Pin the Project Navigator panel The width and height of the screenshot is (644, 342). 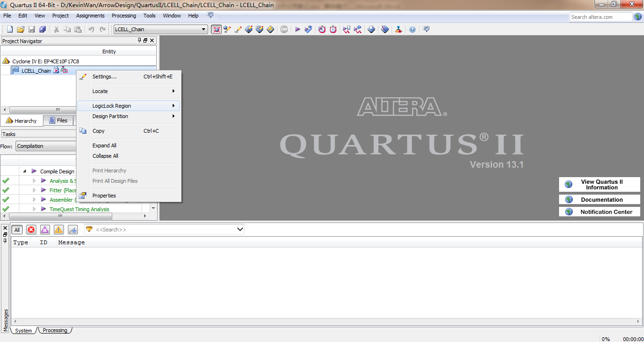pos(140,41)
